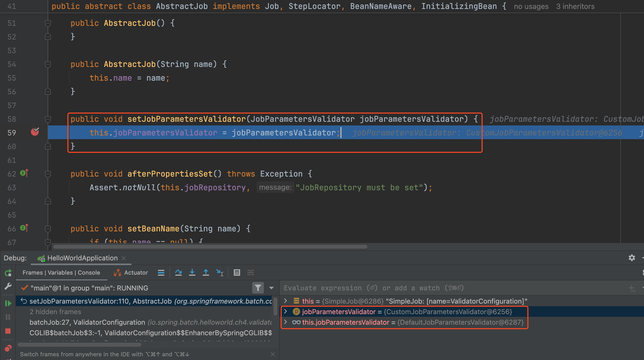The width and height of the screenshot is (644, 360).
Task: Click the Step Out arrow icon
Action: pos(206,273)
